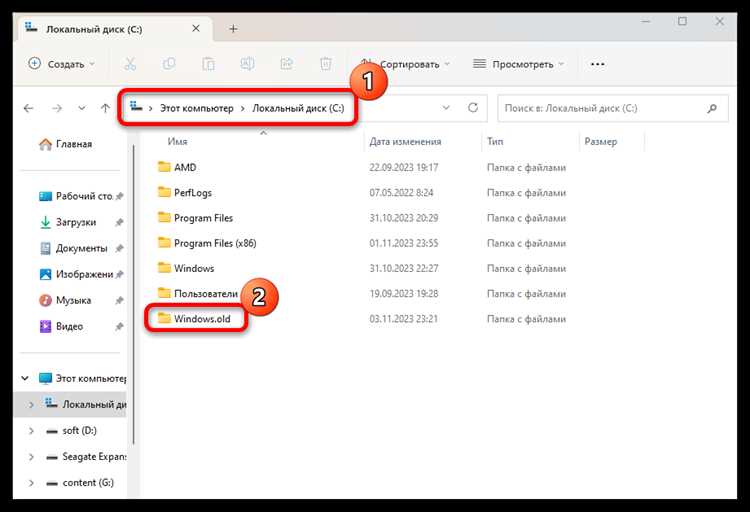Image resolution: width=750 pixels, height=512 pixels.
Task: Go back with the left arrow
Action: click(29, 108)
